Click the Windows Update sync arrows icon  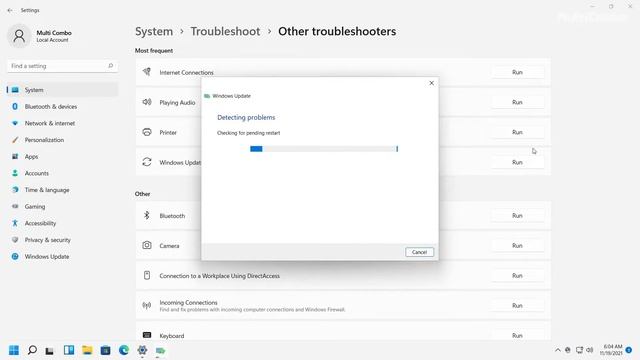147,162
